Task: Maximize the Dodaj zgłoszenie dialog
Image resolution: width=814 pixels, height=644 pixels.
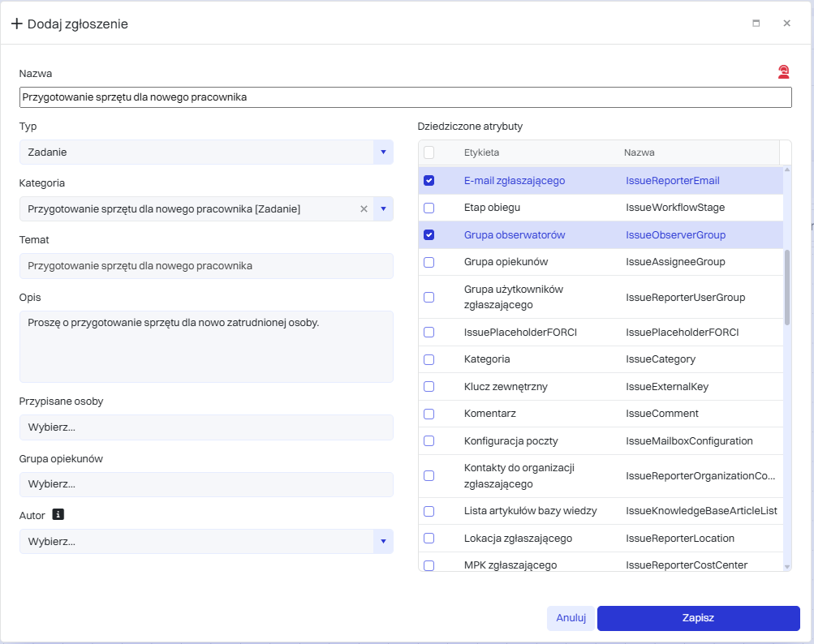Action: [756, 24]
